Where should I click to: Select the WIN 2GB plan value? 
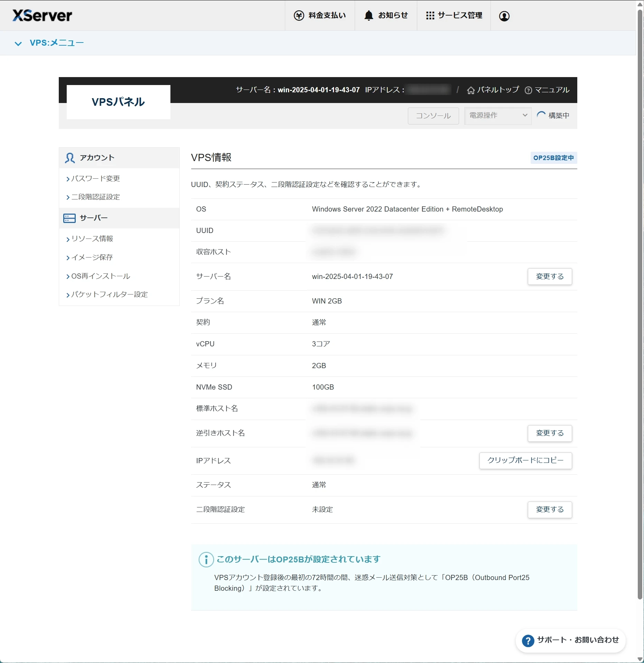(x=327, y=301)
